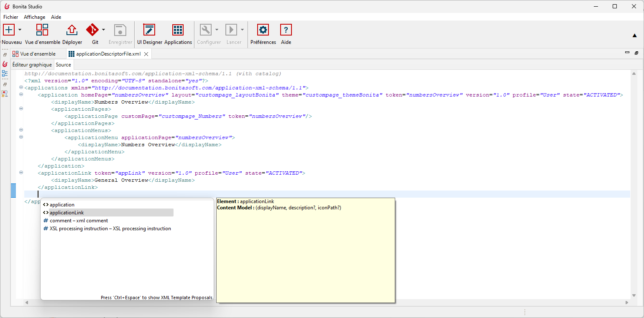Collapse the applicationMenus element fold marker
Viewport: 644px width, 318px height.
(x=20, y=130)
